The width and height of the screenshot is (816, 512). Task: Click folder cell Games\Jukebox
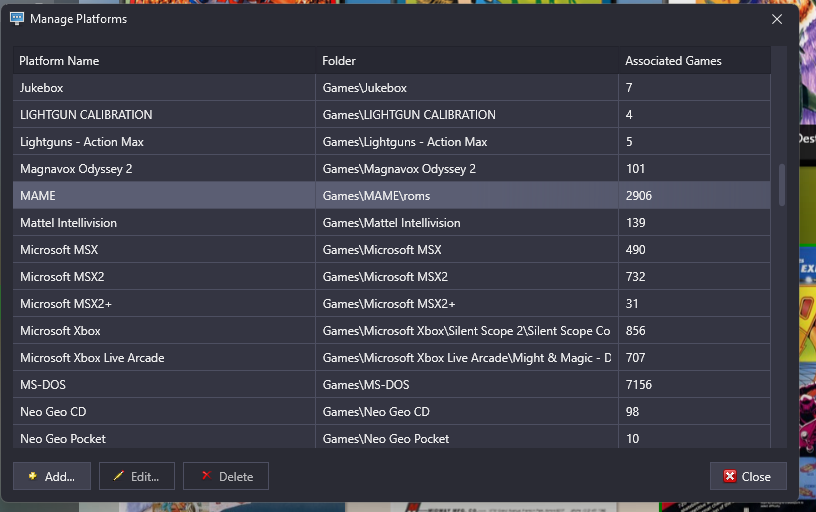467,87
